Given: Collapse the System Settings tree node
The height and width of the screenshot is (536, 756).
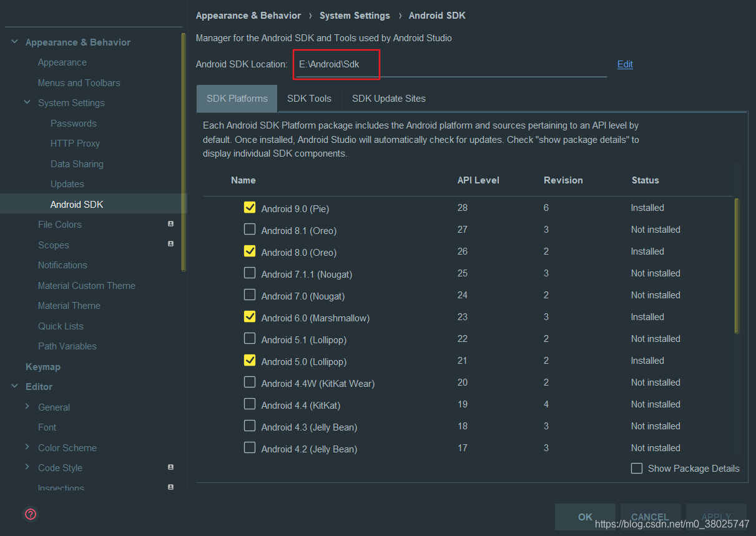Looking at the screenshot, I should point(27,102).
